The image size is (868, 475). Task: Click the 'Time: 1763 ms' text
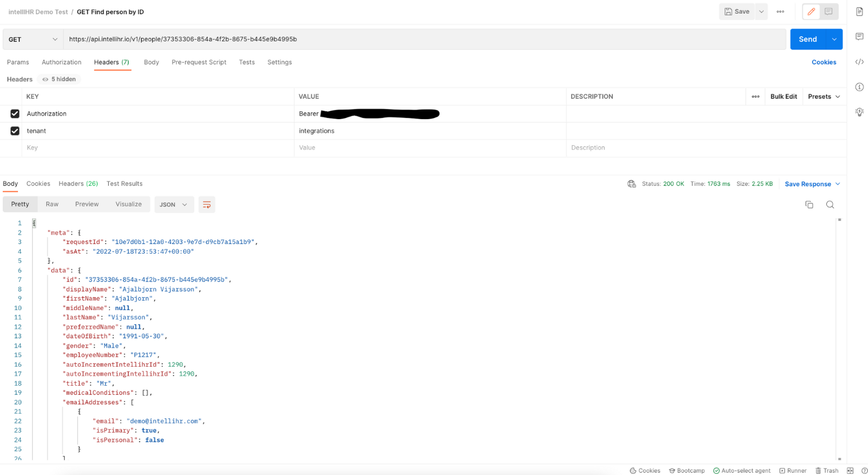point(710,184)
